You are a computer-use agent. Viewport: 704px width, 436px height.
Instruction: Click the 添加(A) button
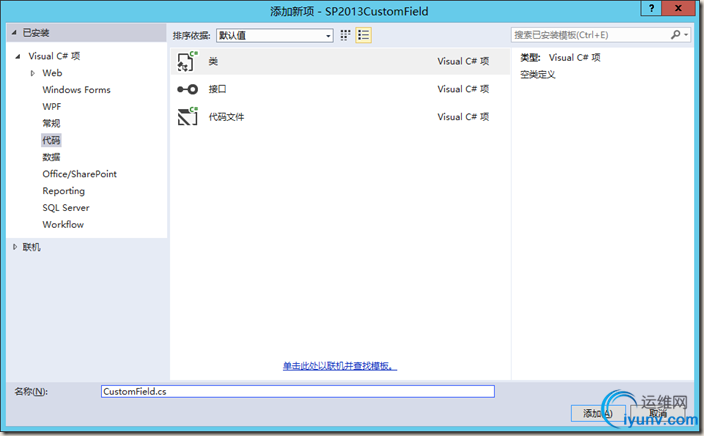pos(598,413)
